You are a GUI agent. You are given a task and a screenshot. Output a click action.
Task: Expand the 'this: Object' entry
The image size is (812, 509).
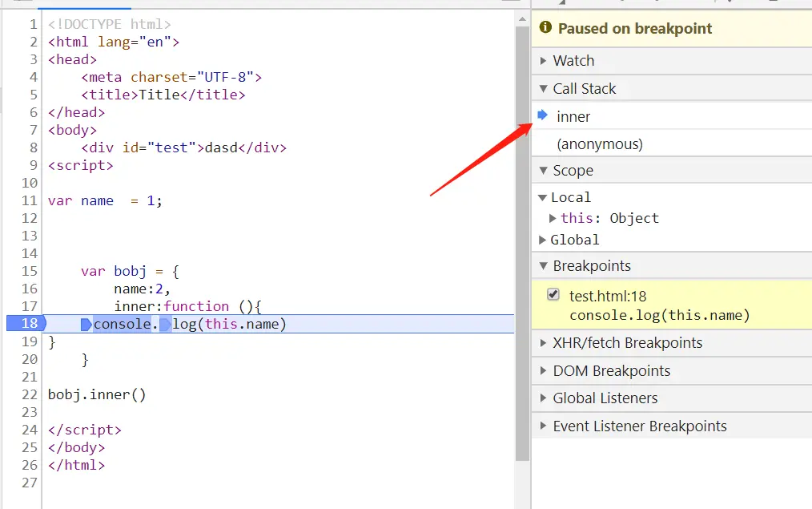(x=553, y=218)
